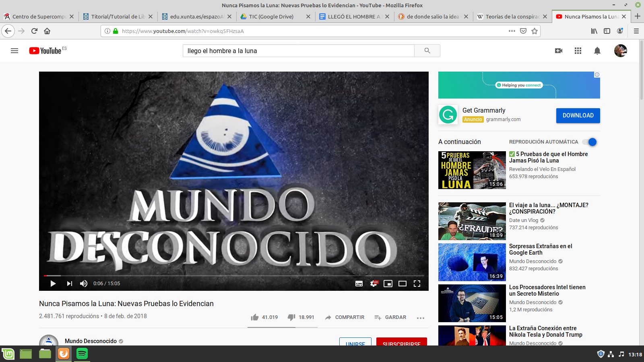This screenshot has height=362, width=644.
Task: Open the Firefox library icon
Action: pos(594,31)
